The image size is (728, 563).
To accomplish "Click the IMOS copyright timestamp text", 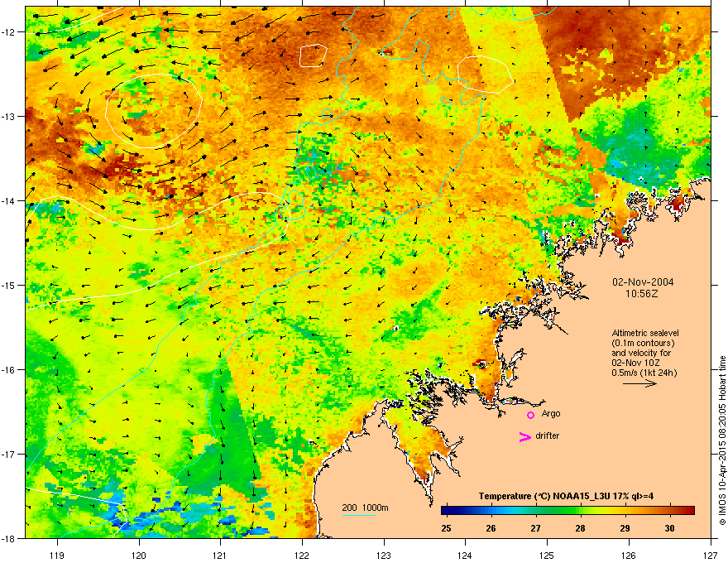I will pyautogui.click(x=722, y=440).
